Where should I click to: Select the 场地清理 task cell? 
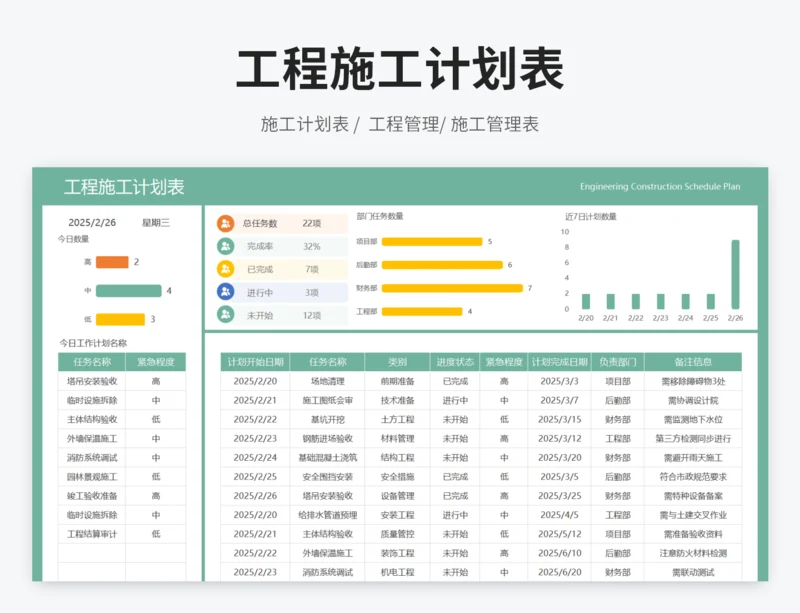point(328,381)
